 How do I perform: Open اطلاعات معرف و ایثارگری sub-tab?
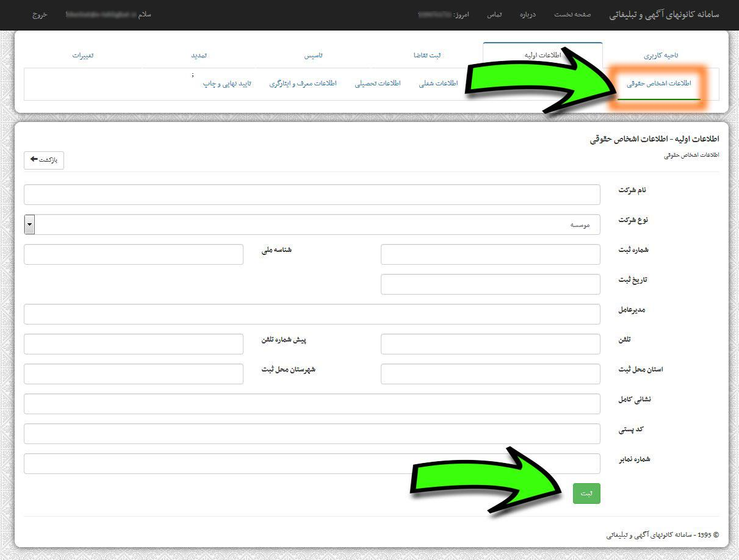[303, 84]
